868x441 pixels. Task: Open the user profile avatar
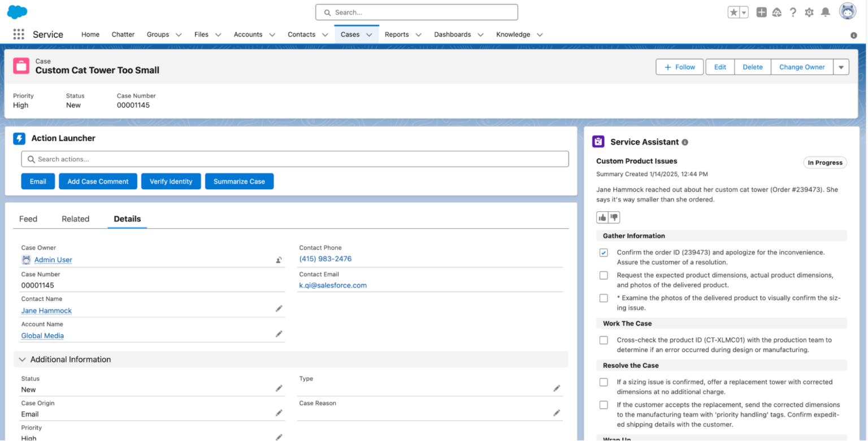pos(848,12)
